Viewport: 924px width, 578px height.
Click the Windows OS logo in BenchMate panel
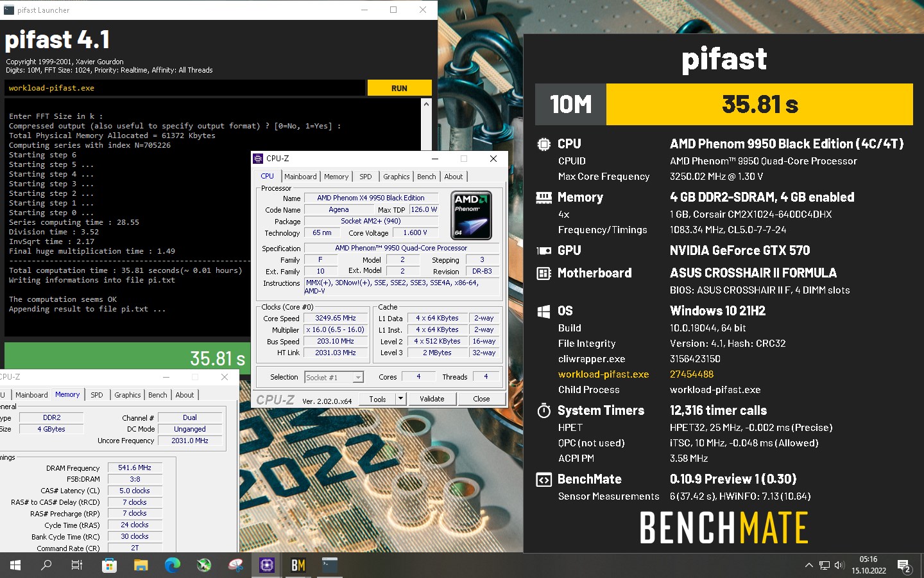(543, 311)
